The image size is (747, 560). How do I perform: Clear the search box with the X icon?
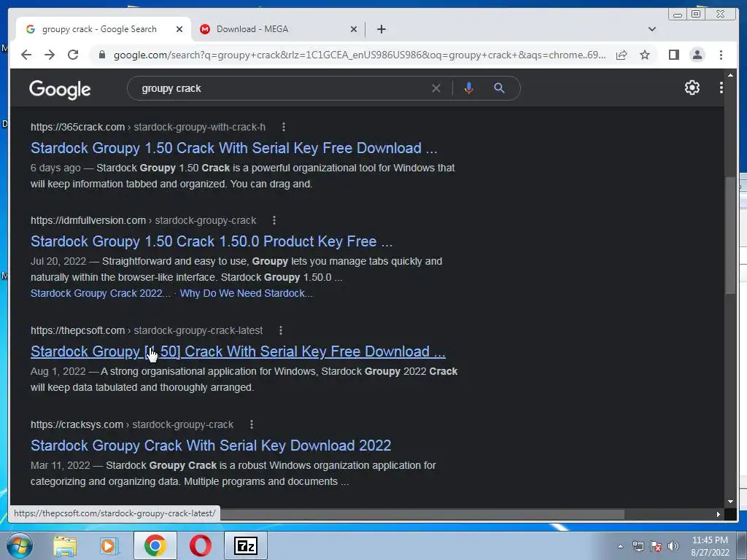436,88
